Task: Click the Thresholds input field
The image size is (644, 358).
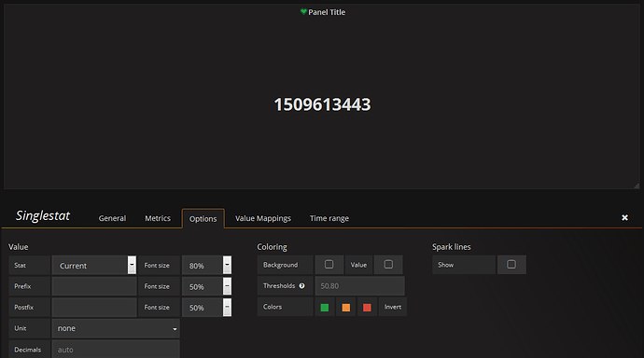Action: pos(359,286)
